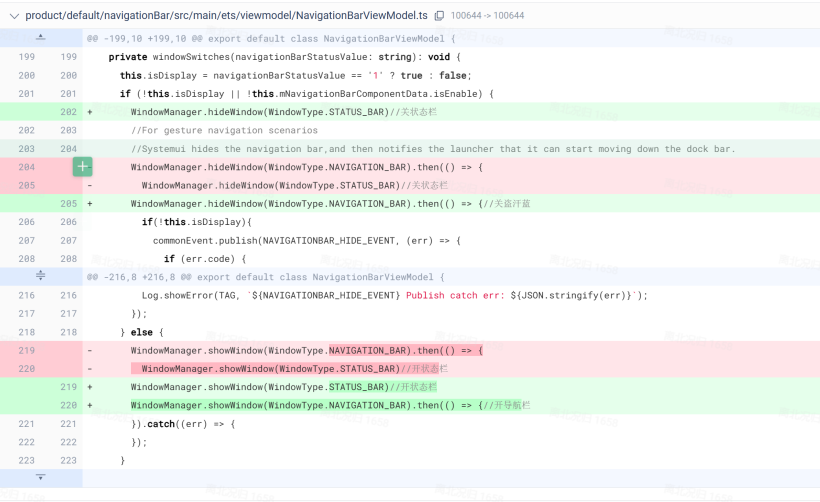Screen dimensions: 820x502
Task: Select new line number 202 of added line
Action: 68,112
